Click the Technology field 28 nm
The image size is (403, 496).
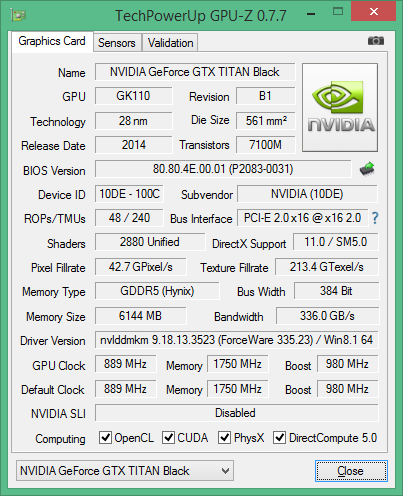(133, 121)
